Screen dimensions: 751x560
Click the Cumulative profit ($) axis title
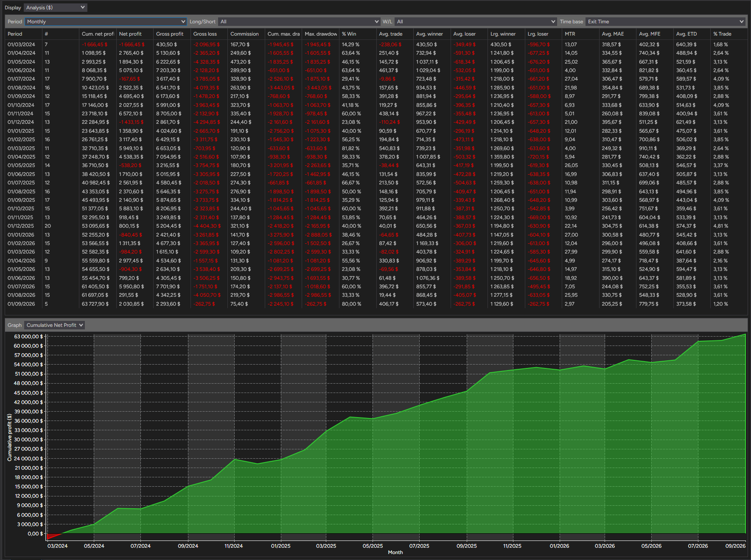tap(9, 437)
